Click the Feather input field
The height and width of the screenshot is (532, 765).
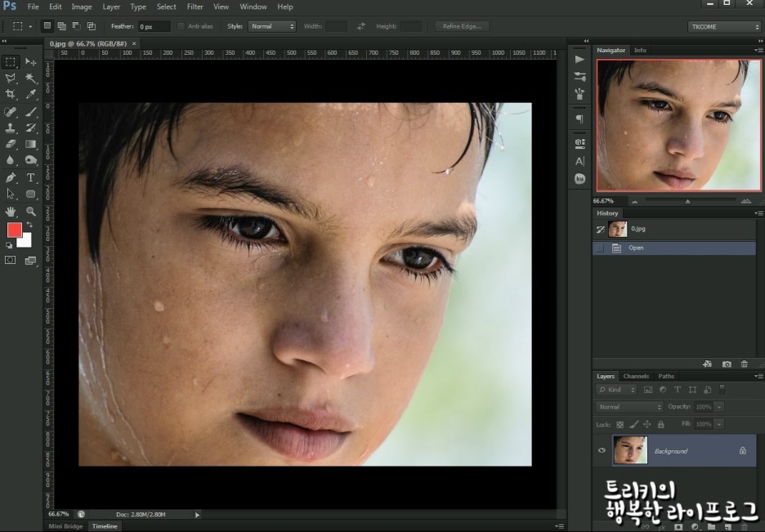coord(154,27)
